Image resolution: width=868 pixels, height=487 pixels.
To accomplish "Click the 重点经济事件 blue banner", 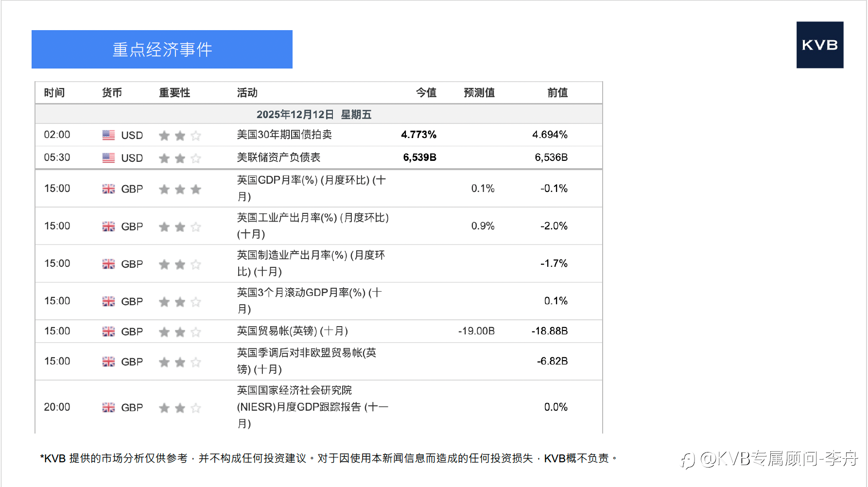I will [162, 50].
